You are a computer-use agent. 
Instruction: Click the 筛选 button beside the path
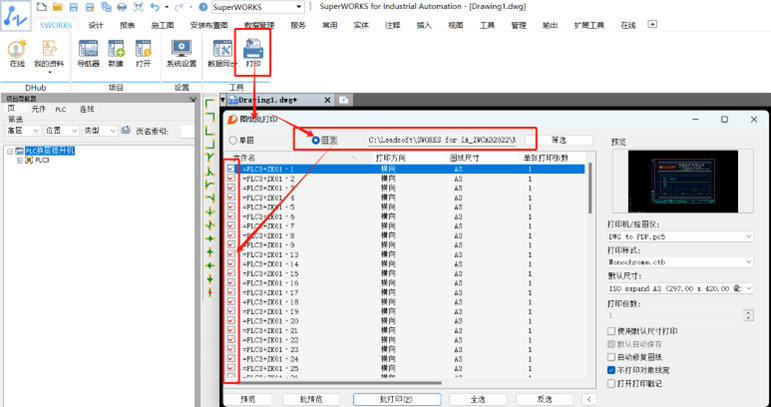point(559,140)
